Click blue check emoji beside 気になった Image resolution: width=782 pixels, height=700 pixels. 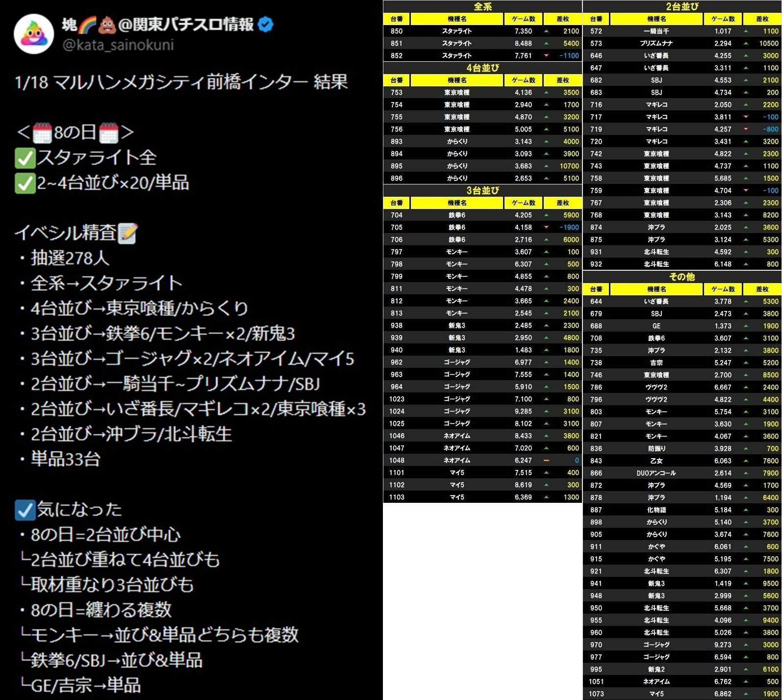[x=25, y=510]
